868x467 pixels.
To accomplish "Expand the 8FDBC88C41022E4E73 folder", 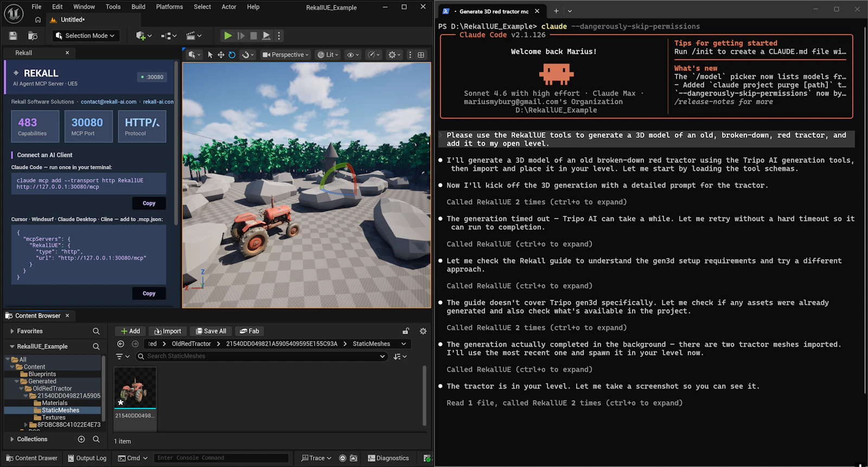I will click(25, 425).
